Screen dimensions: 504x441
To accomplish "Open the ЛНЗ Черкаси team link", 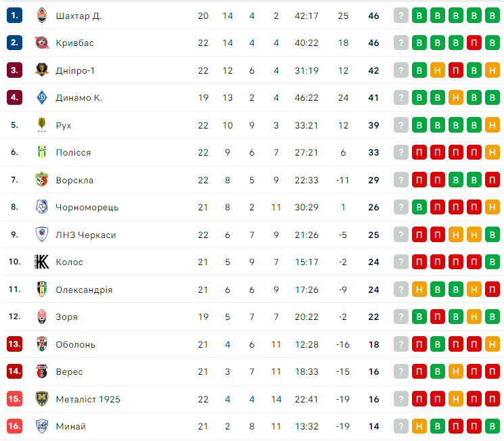I will [x=86, y=235].
